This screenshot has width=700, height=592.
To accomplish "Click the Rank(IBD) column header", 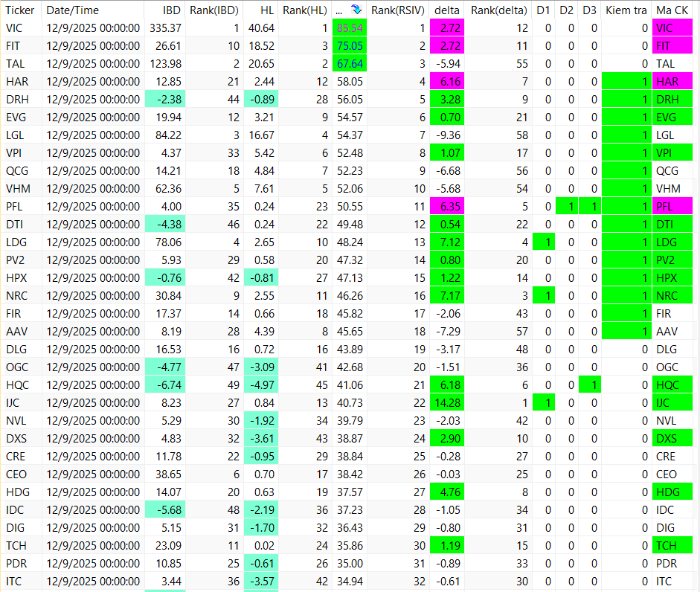I will (x=214, y=10).
